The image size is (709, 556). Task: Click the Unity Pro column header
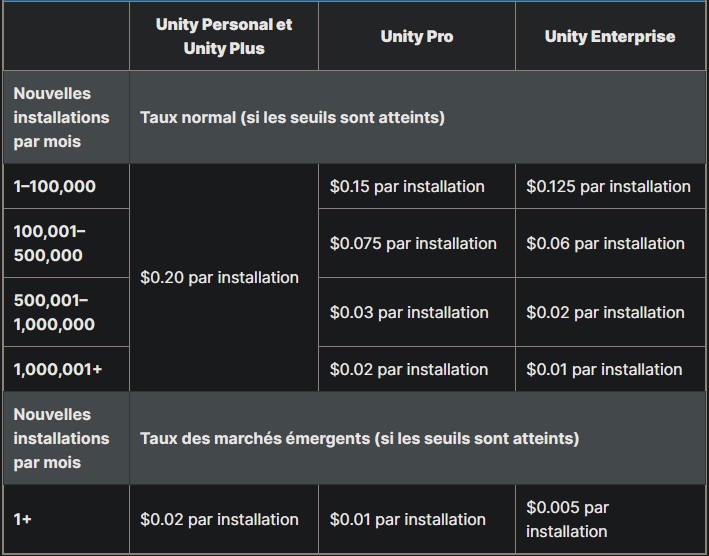click(x=416, y=37)
